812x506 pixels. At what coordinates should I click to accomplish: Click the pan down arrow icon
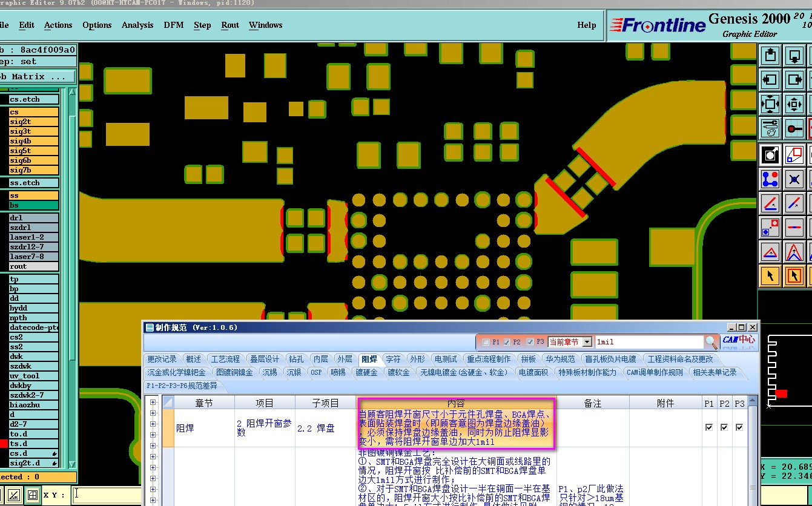tap(794, 56)
